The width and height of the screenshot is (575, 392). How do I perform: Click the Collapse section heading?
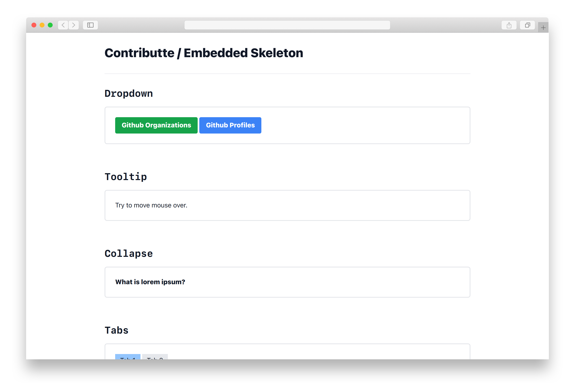pyautogui.click(x=129, y=254)
